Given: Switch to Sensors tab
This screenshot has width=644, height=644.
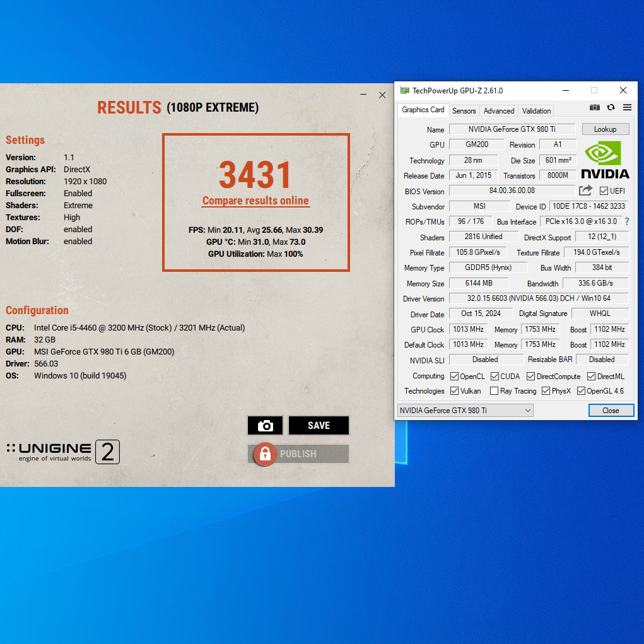Looking at the screenshot, I should [x=464, y=111].
